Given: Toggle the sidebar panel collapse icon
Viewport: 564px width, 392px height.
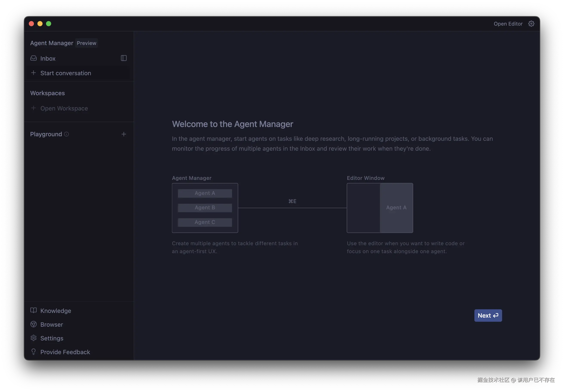Looking at the screenshot, I should coord(124,58).
